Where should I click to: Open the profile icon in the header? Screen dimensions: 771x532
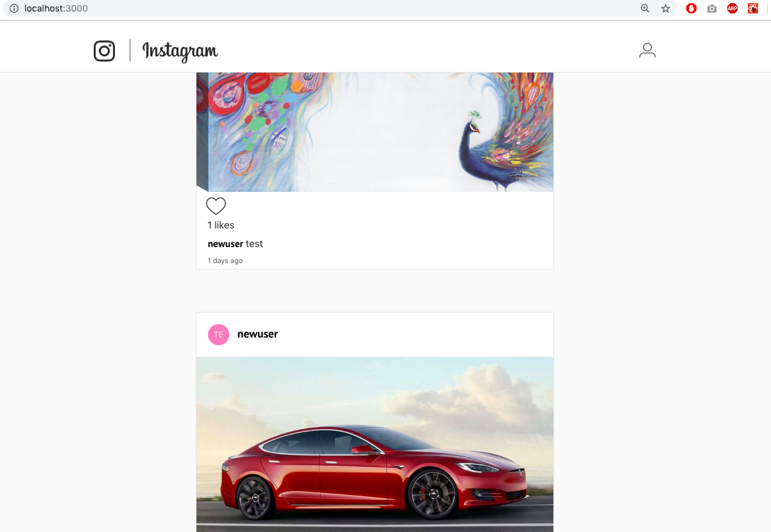click(x=647, y=51)
